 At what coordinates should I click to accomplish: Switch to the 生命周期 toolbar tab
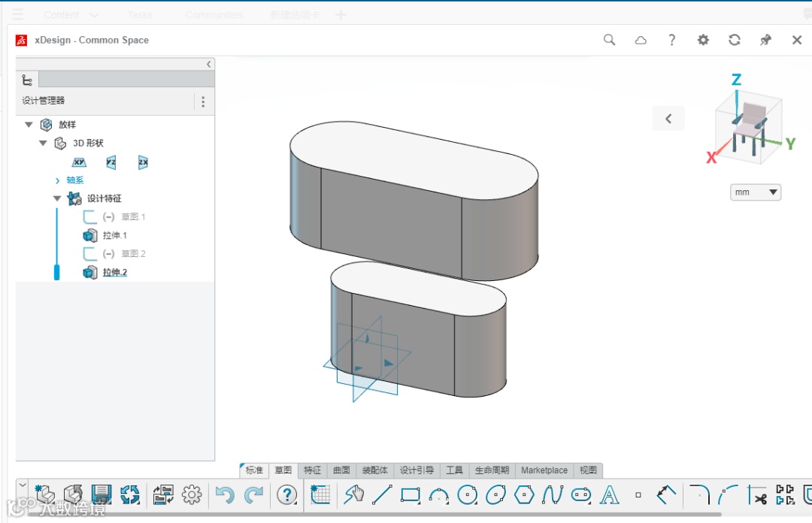492,470
